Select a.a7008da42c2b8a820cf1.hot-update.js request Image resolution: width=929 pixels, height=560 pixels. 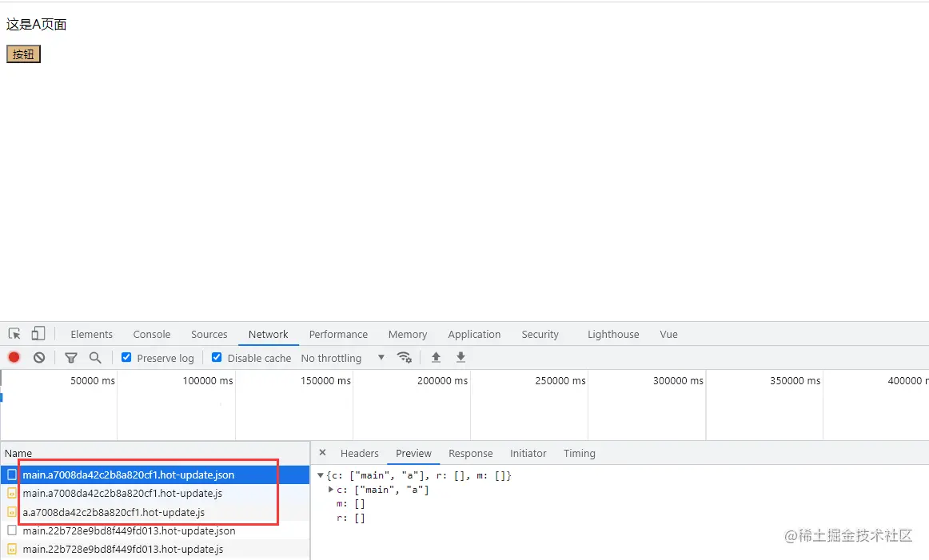coord(154,512)
